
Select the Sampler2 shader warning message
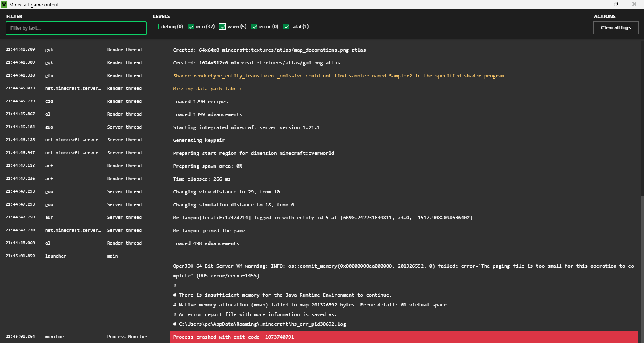(340, 76)
